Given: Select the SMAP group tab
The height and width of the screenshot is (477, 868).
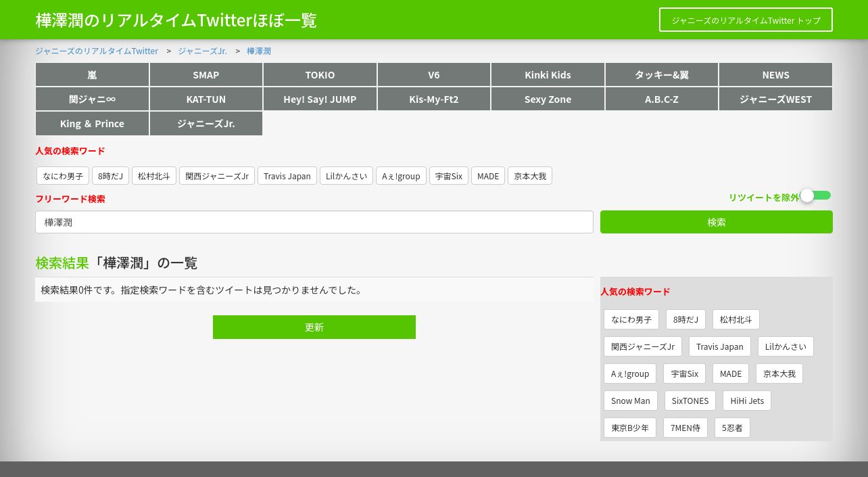Looking at the screenshot, I should [206, 74].
